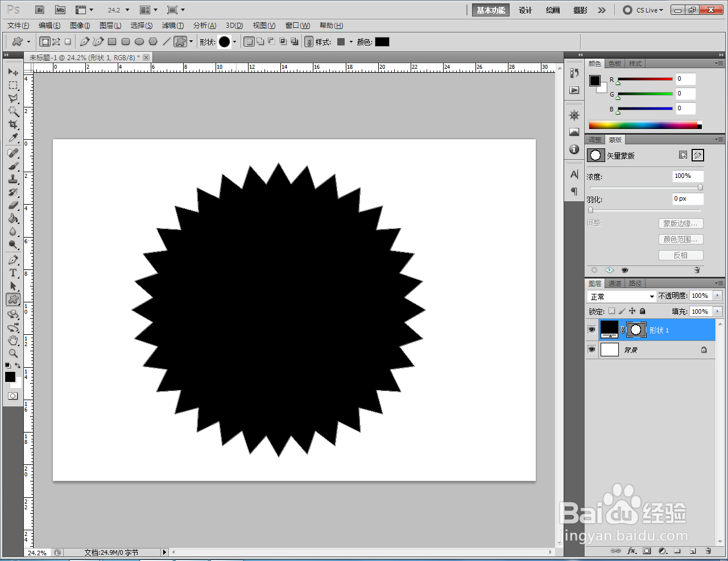Hide the 背景 layer visibility

pyautogui.click(x=591, y=350)
